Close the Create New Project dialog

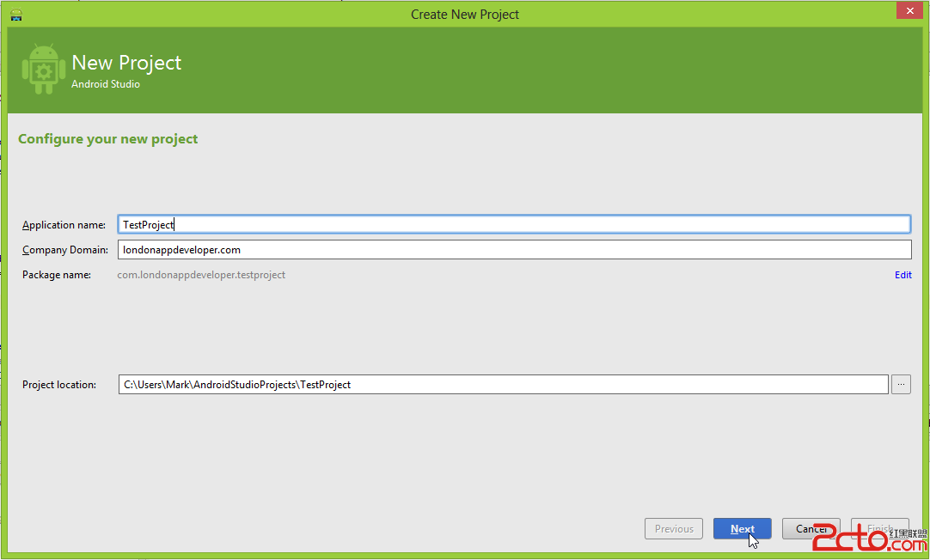point(910,10)
